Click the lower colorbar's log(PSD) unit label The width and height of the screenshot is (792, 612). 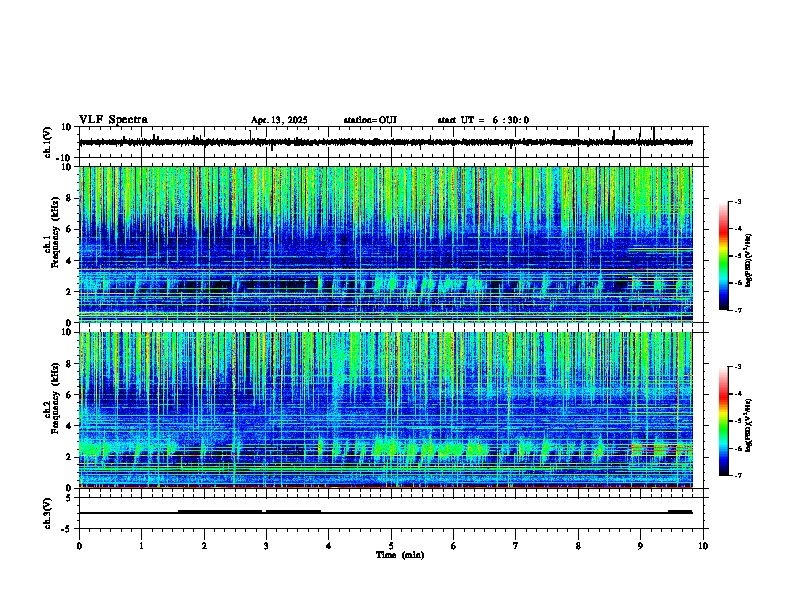point(748,425)
